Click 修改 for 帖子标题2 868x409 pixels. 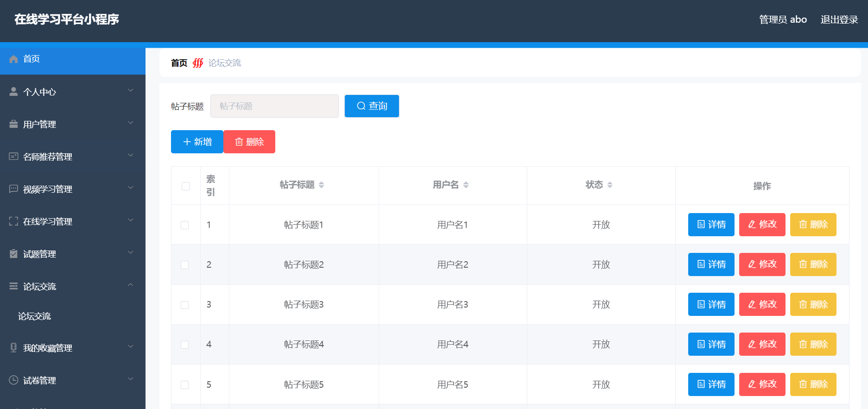[762, 264]
